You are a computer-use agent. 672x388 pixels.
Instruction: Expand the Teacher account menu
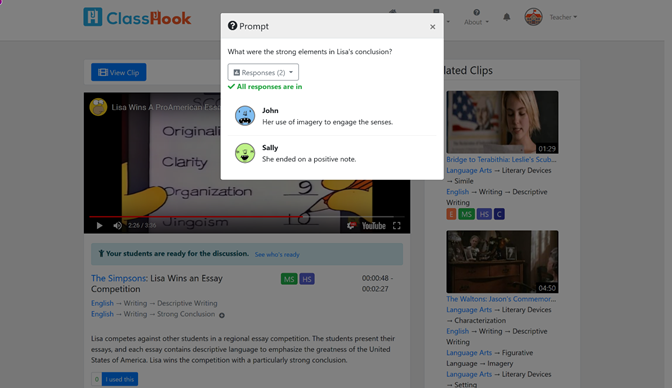(563, 17)
